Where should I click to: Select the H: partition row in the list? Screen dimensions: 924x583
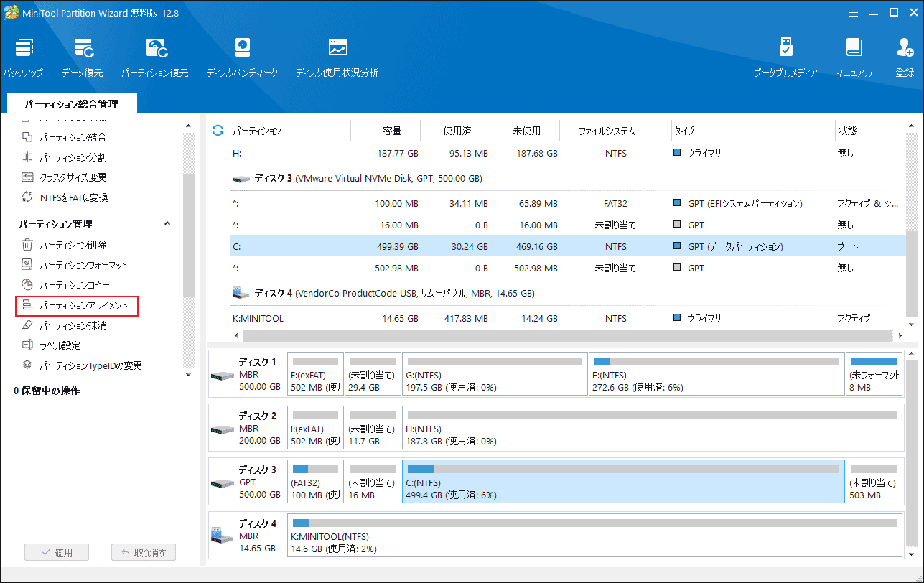point(567,153)
